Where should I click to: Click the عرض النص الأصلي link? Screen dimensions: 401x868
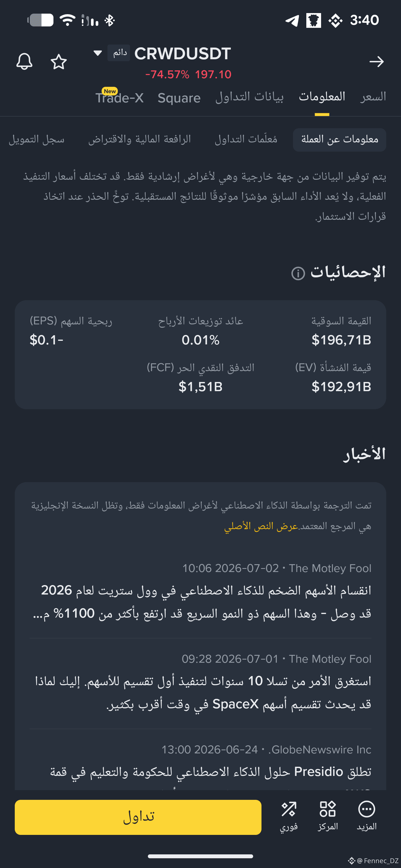click(261, 526)
